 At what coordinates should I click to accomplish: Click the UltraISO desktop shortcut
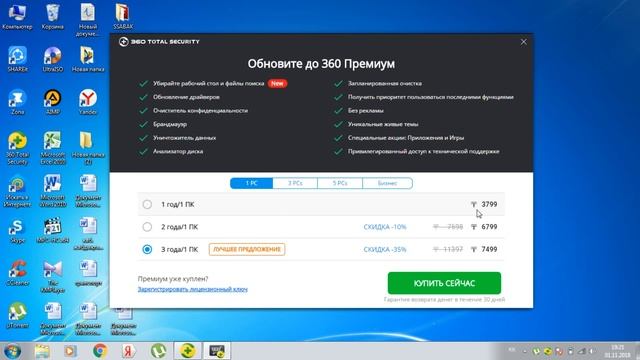tap(53, 59)
